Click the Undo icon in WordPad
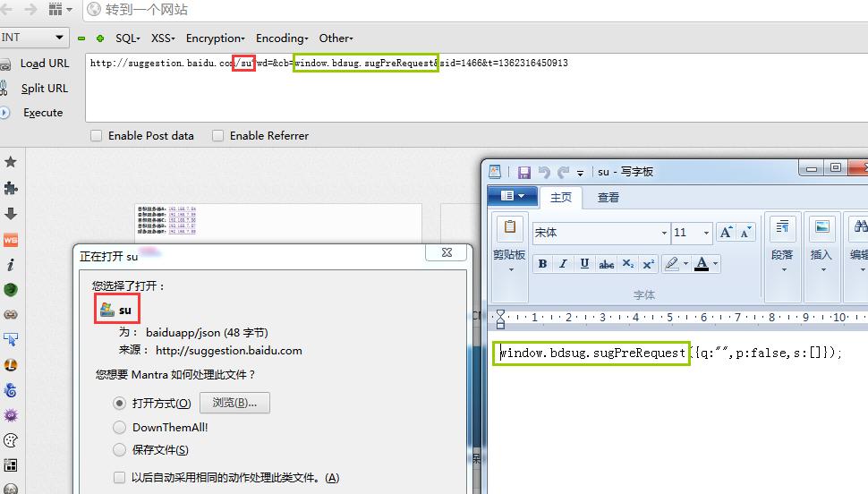Image resolution: width=868 pixels, height=494 pixels. (x=544, y=172)
